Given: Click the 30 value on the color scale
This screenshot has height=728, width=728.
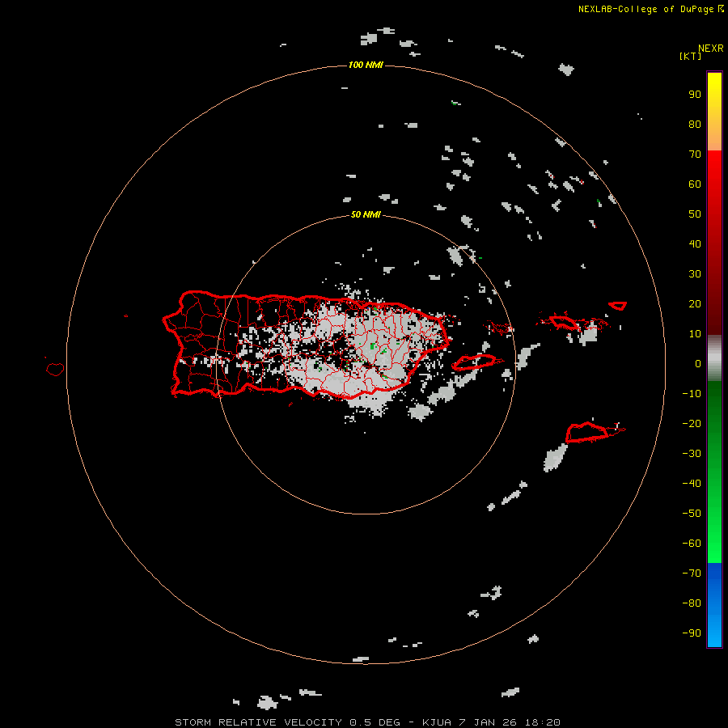Looking at the screenshot, I should [x=695, y=274].
